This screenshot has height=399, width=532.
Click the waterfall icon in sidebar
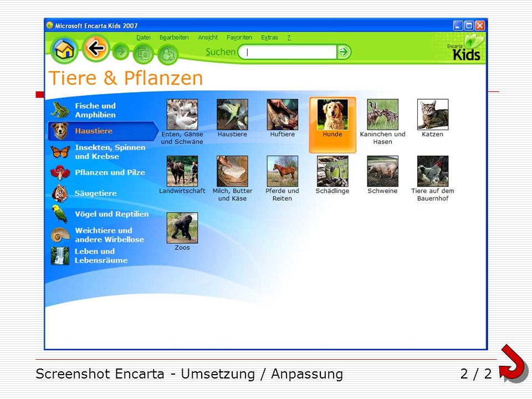(60, 255)
